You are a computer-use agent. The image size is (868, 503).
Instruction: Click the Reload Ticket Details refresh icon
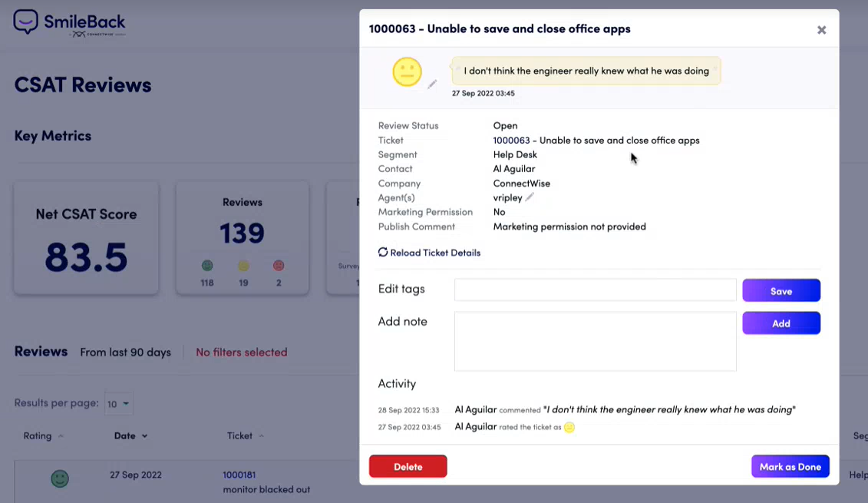tap(382, 252)
